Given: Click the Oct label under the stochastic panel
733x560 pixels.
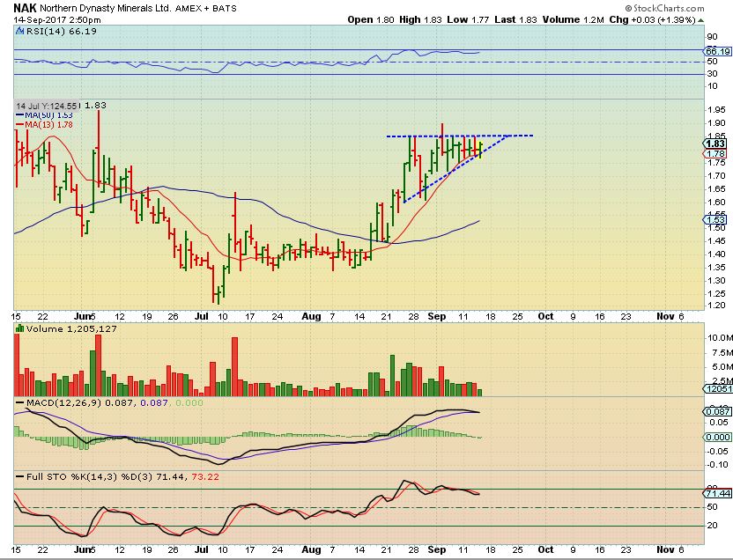Looking at the screenshot, I should (x=545, y=549).
